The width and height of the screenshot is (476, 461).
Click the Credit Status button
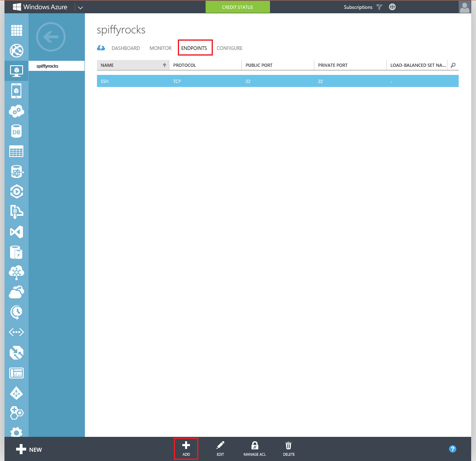tap(237, 7)
